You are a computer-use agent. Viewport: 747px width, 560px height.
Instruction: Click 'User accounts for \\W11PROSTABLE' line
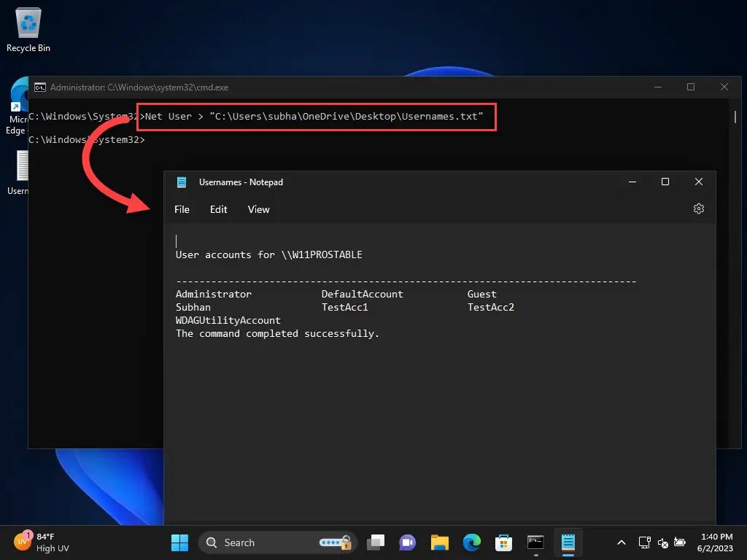(x=268, y=254)
